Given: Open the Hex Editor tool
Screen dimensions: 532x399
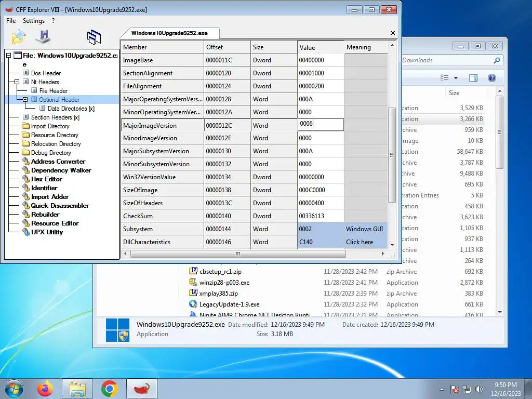Looking at the screenshot, I should tap(46, 179).
